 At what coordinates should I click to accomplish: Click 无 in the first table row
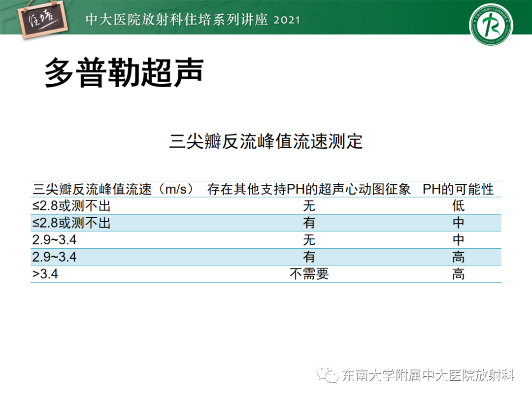click(309, 206)
